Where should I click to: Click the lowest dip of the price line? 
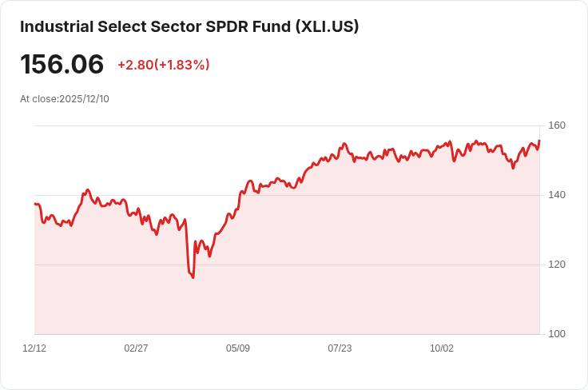point(193,277)
